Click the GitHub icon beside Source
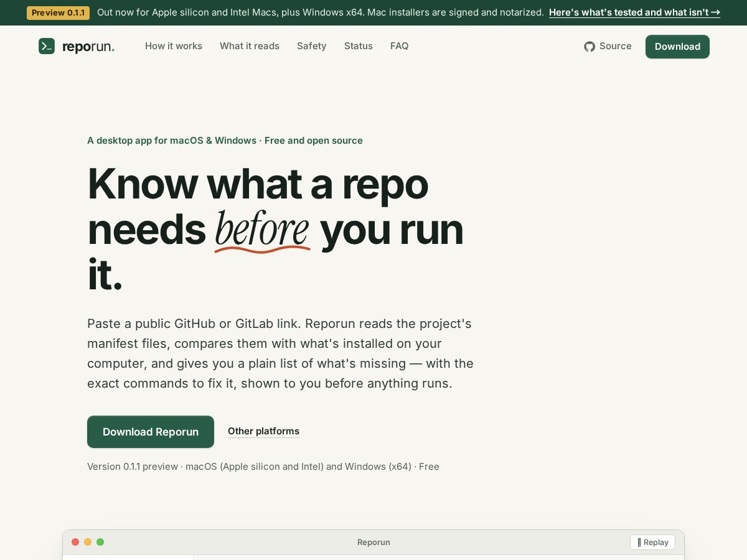This screenshot has height=560, width=747. pyautogui.click(x=590, y=47)
